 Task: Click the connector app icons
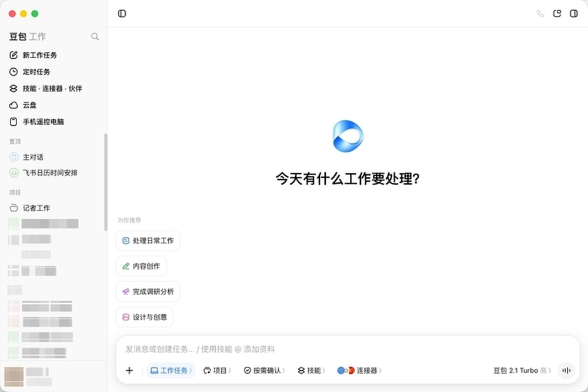click(346, 371)
